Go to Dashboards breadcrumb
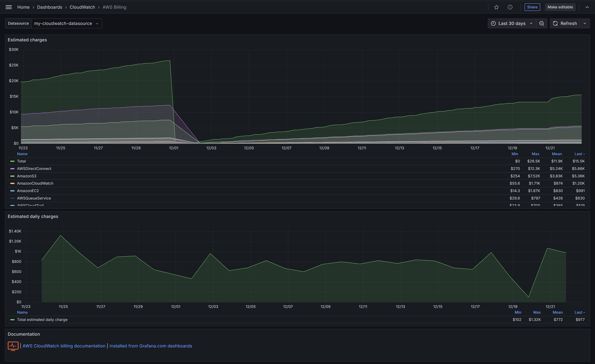The height and width of the screenshot is (364, 595). click(50, 7)
